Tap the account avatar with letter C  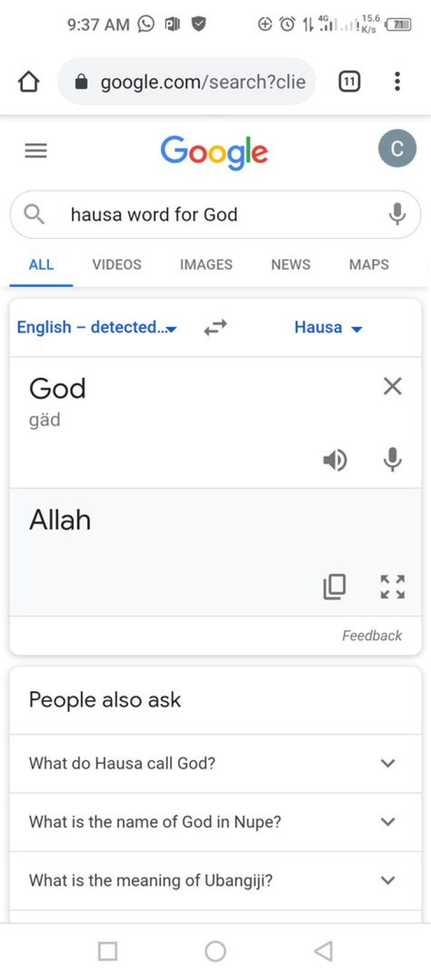tap(397, 149)
